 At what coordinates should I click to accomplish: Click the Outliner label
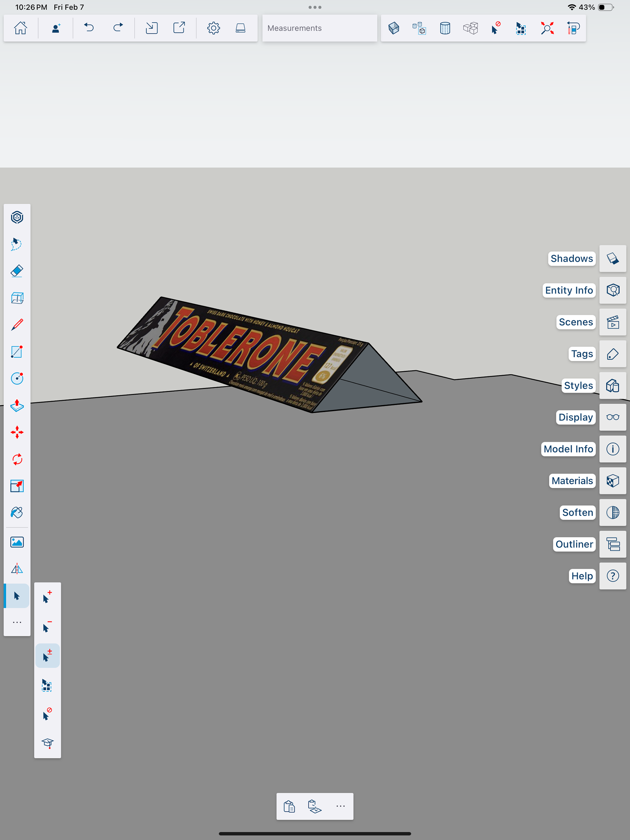point(574,544)
